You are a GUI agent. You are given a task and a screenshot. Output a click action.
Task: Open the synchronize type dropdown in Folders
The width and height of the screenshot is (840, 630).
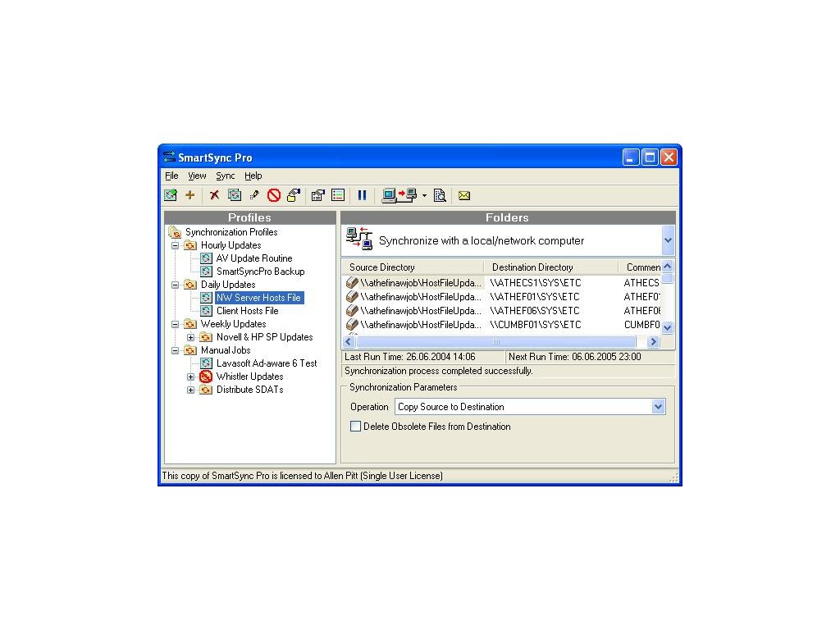point(668,240)
